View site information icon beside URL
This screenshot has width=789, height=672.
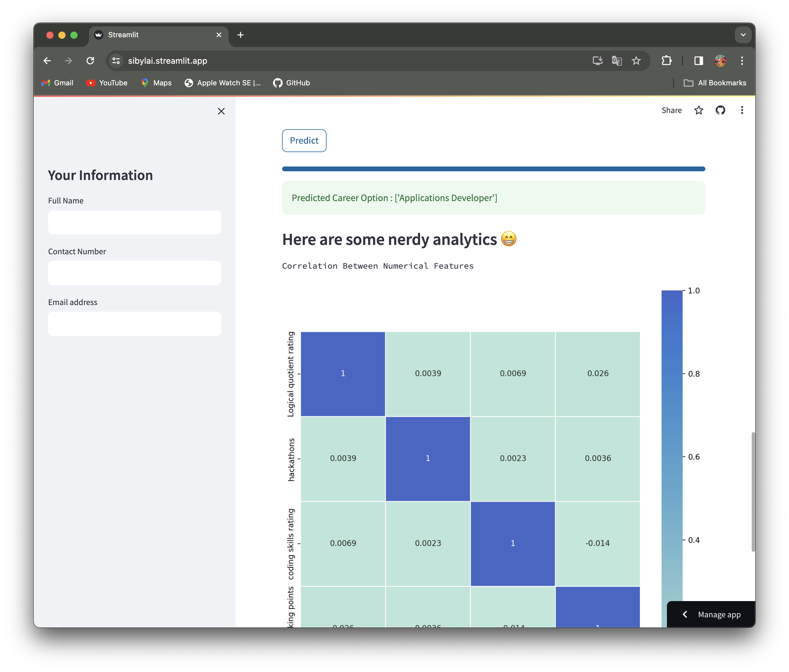[x=116, y=61]
